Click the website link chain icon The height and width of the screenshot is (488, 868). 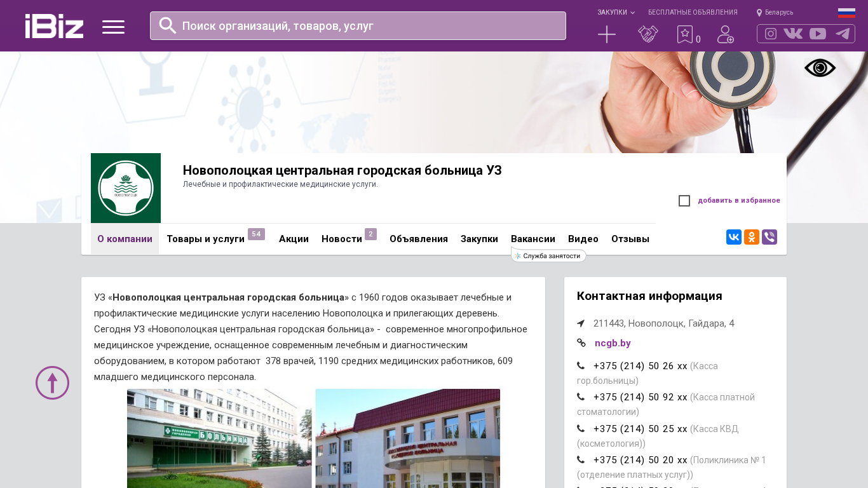tap(581, 343)
